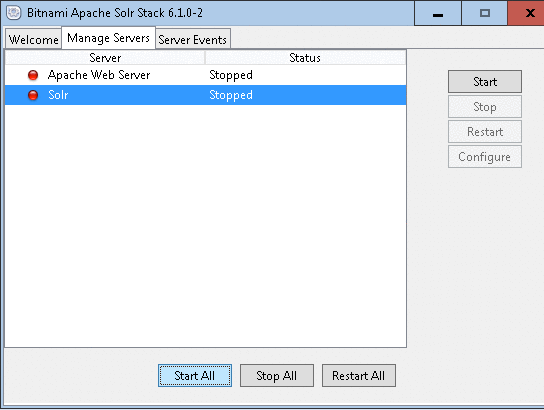Screen dimensions: 544x410
Task: Click the red status icon beside Solr
Action: pos(33,95)
